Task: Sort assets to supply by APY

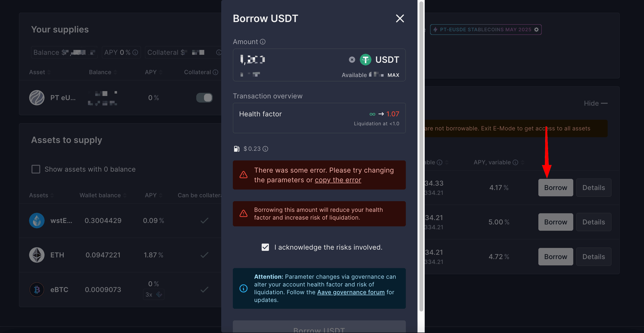Action: tap(154, 195)
